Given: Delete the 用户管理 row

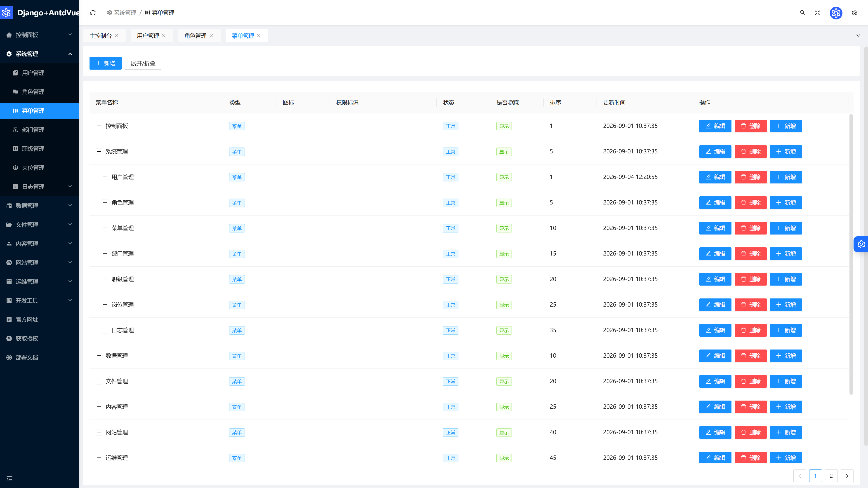Looking at the screenshot, I should pos(750,177).
